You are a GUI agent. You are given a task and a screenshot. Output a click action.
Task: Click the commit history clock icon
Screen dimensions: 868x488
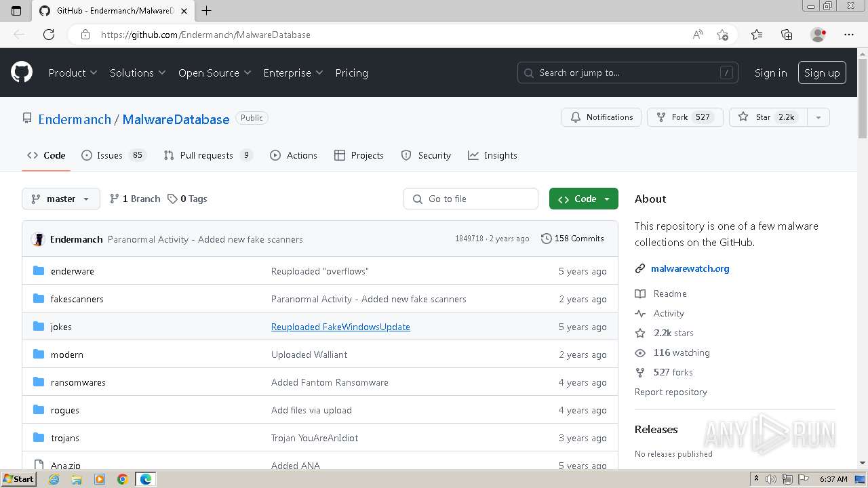point(546,239)
